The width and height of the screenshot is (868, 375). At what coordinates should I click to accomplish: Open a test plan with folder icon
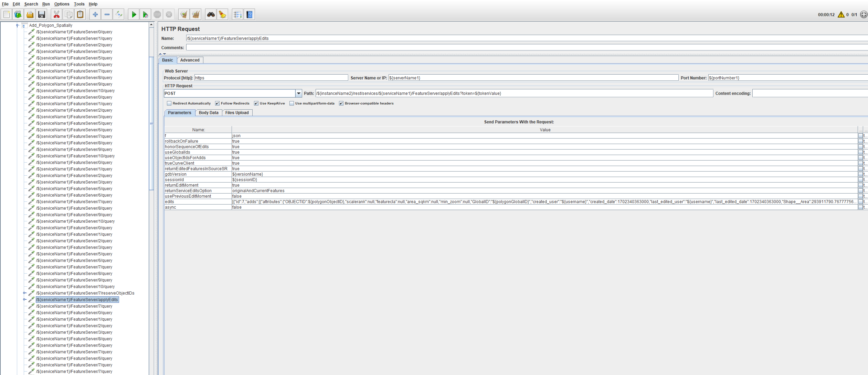tap(30, 14)
